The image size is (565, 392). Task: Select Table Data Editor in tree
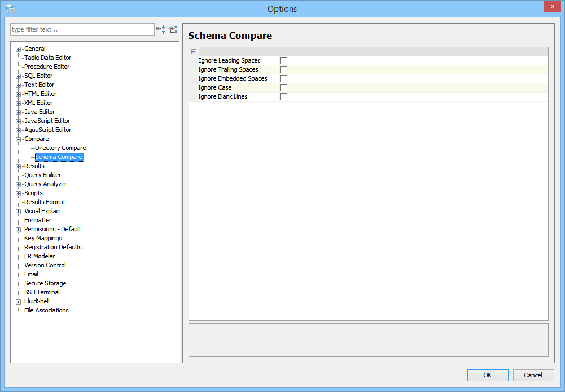(x=47, y=58)
